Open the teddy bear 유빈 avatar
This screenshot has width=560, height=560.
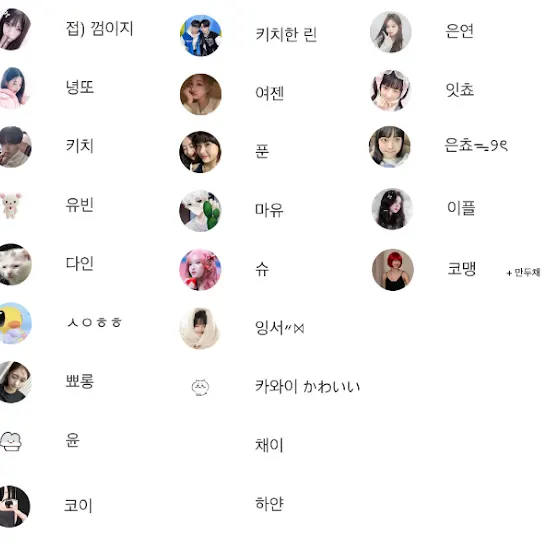pyautogui.click(x=11, y=205)
